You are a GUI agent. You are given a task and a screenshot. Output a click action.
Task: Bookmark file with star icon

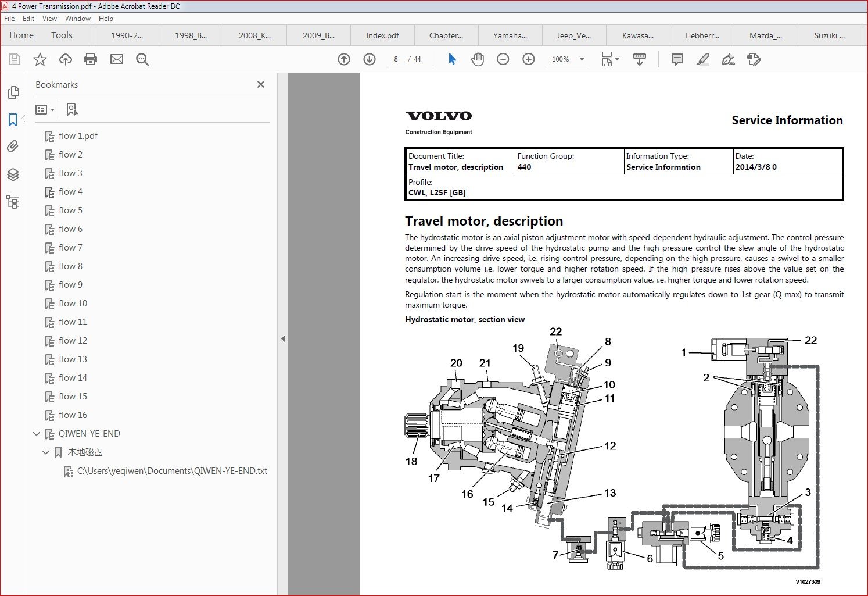[40, 59]
